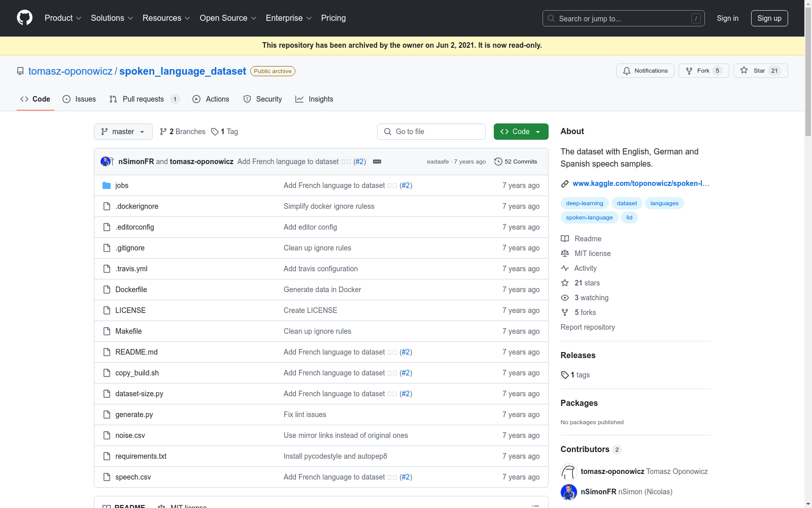The image size is (812, 508).
Task: Switch to the Security tab
Action: [x=262, y=99]
